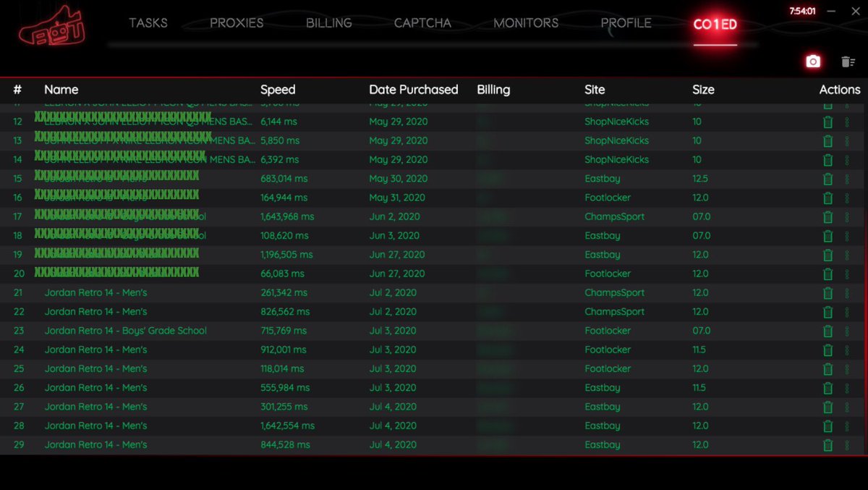
Task: Open the PROXIES tab
Action: pos(237,23)
